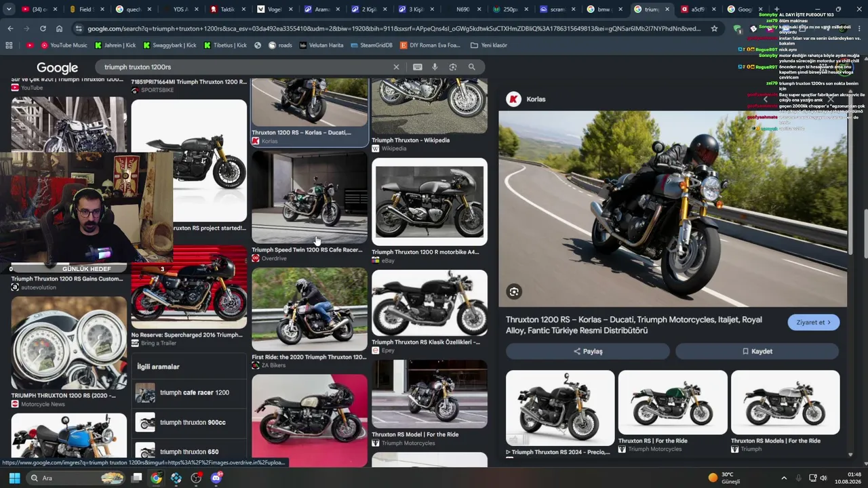
Task: Open the browser home page
Action: (x=59, y=28)
